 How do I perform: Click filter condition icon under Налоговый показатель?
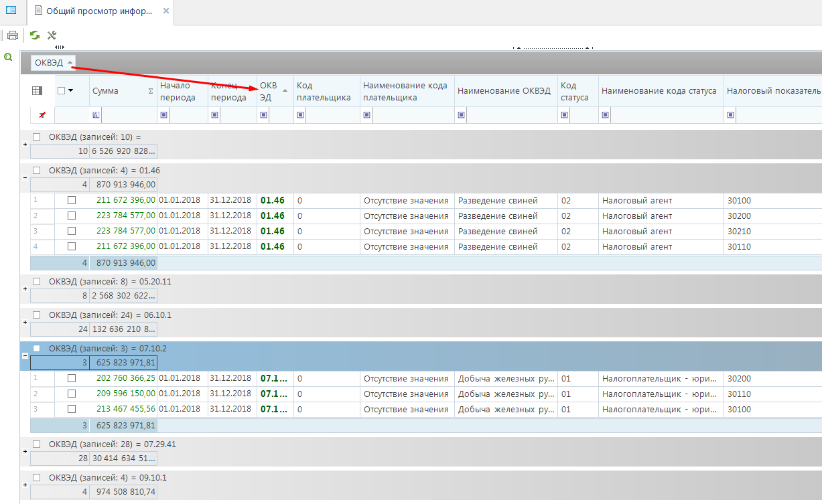[730, 115]
